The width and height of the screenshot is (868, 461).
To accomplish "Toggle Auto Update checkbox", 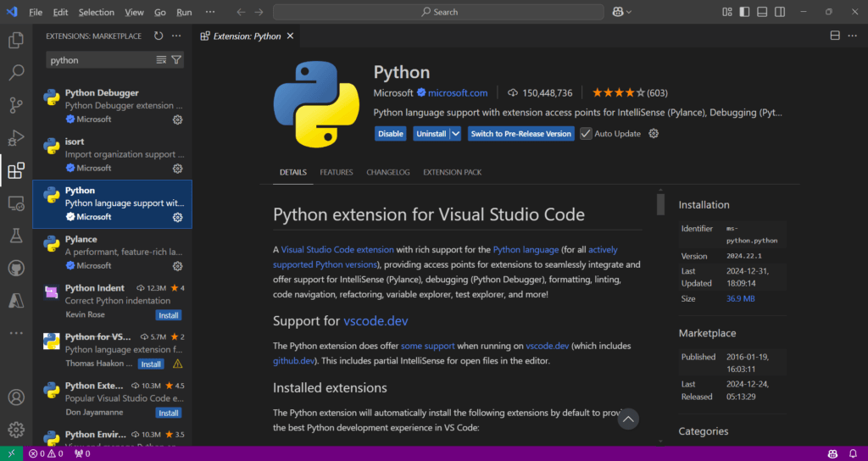I will (586, 133).
